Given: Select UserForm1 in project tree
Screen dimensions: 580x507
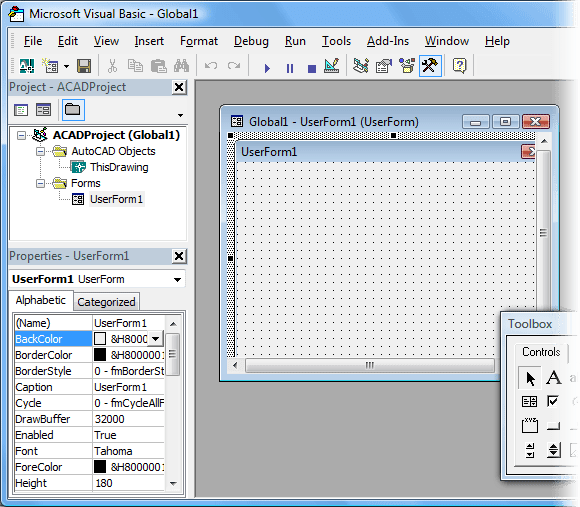Looking at the screenshot, I should click(117, 199).
